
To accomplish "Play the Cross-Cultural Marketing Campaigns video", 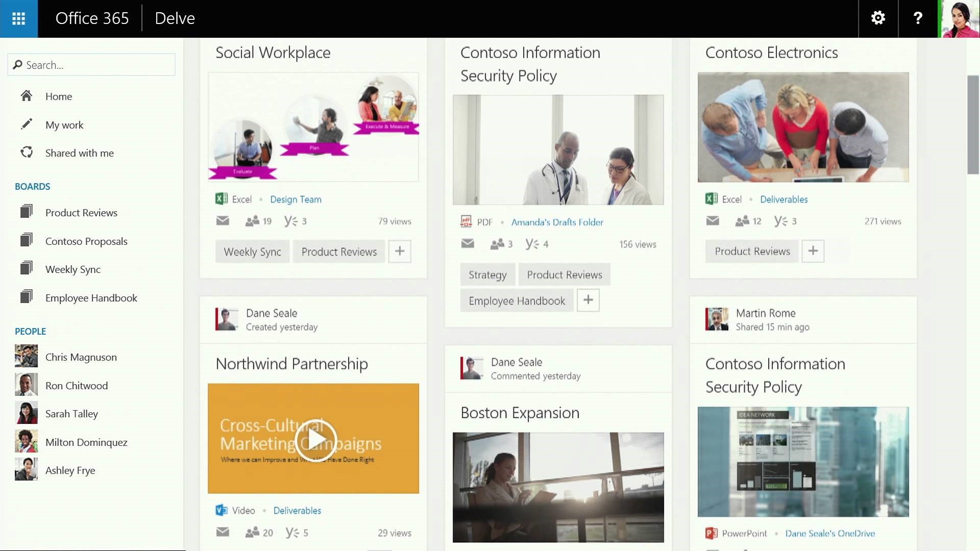I will pyautogui.click(x=315, y=439).
